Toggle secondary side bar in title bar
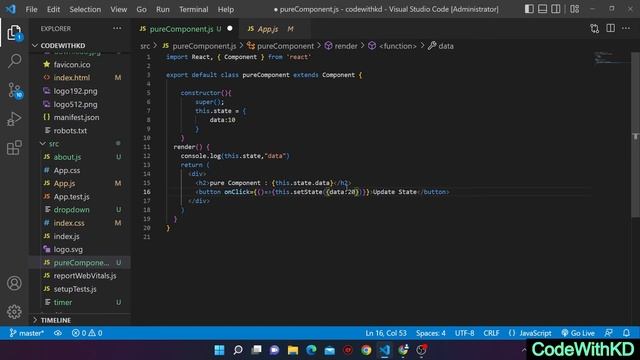 (x=556, y=9)
